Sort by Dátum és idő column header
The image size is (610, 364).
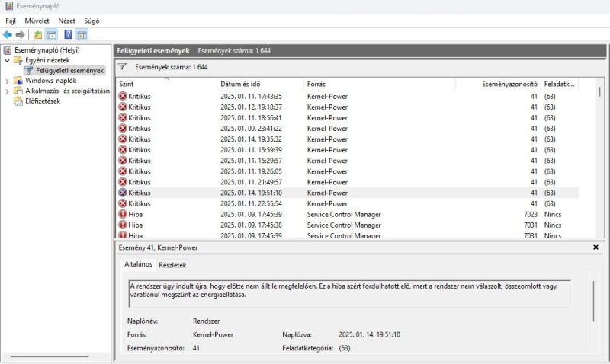tap(260, 84)
